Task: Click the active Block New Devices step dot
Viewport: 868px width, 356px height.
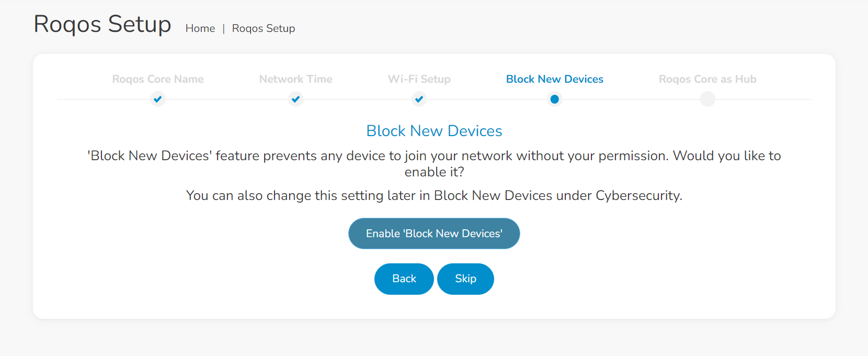Action: coord(555,99)
